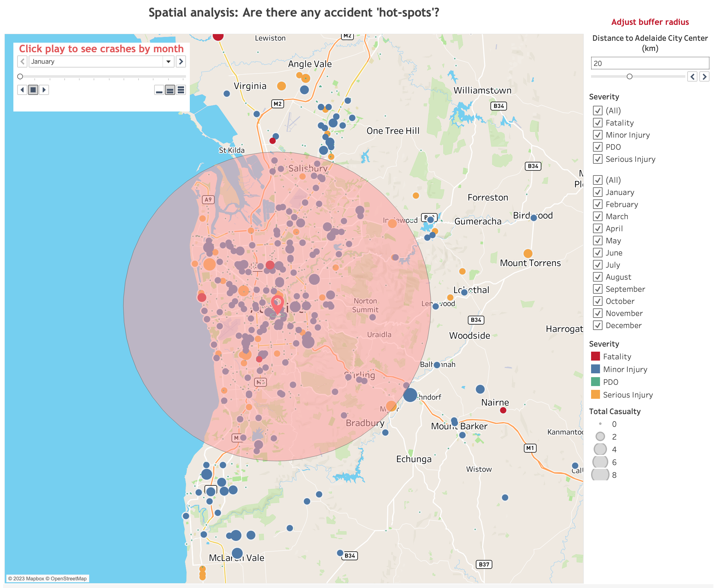Select fast playback speed icon
714x588 pixels.
tap(181, 90)
